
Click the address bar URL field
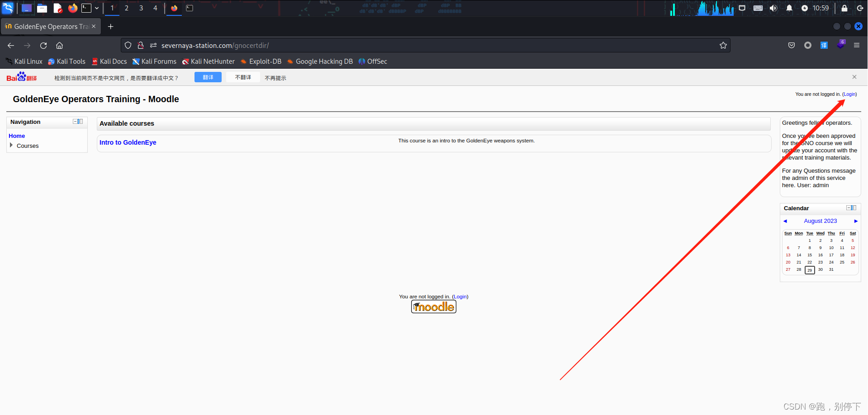[425, 45]
